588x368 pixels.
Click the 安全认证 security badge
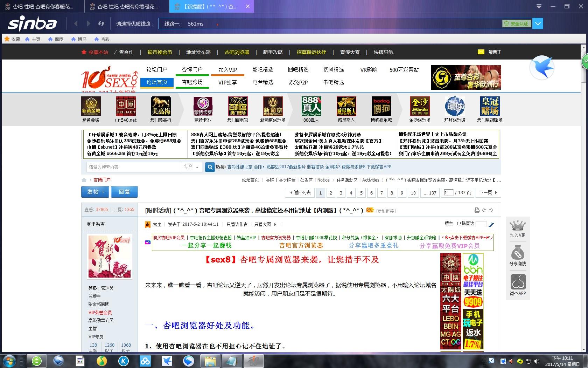[517, 23]
